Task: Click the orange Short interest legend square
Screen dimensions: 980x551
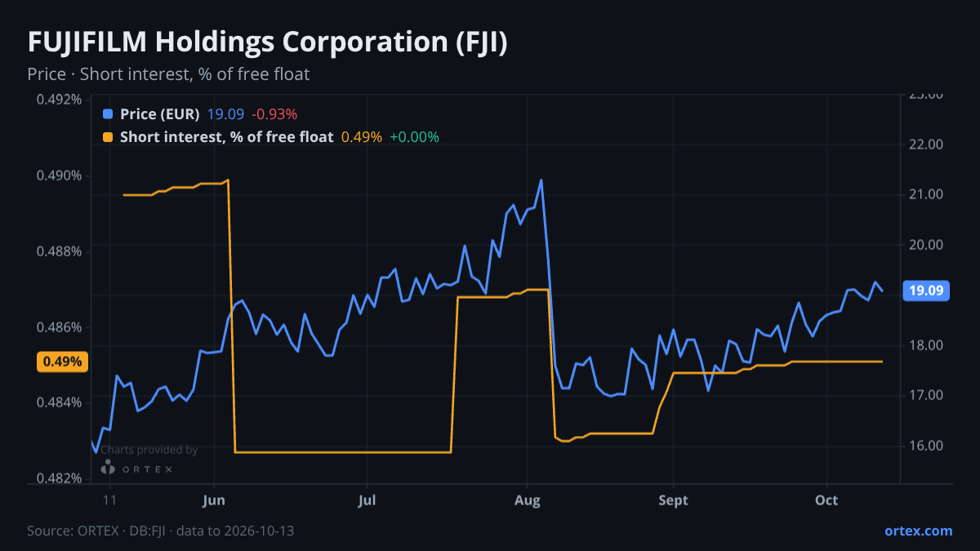Action: click(108, 137)
